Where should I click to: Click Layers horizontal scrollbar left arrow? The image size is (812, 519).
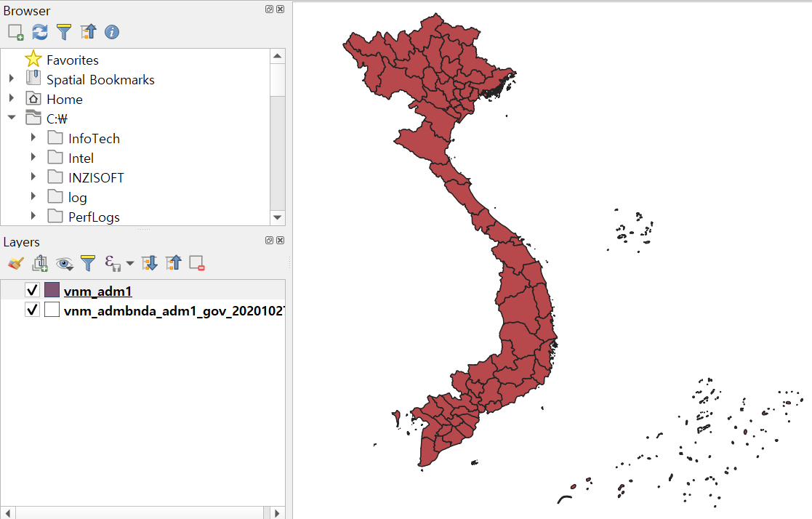point(8,512)
